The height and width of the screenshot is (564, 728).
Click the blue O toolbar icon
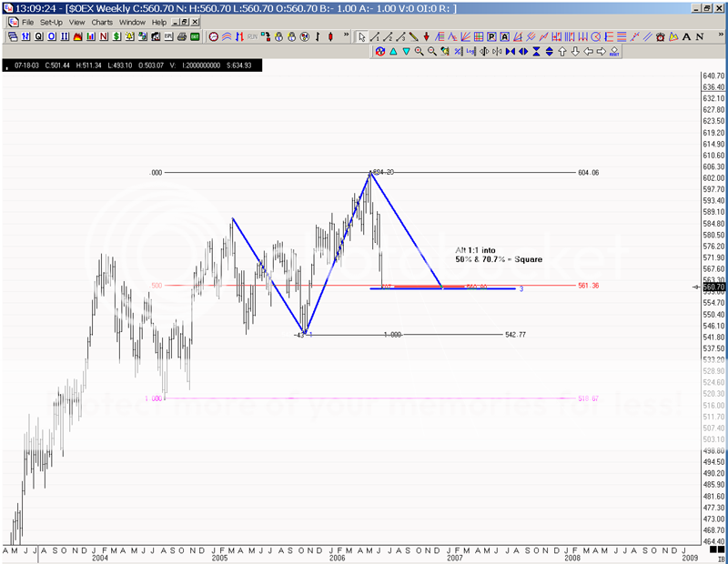[52, 36]
